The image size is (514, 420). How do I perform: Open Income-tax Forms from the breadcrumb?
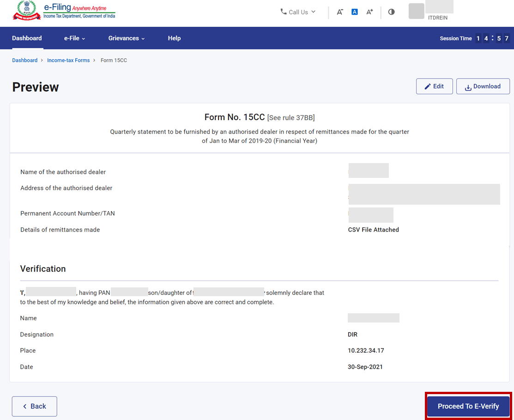pos(68,60)
